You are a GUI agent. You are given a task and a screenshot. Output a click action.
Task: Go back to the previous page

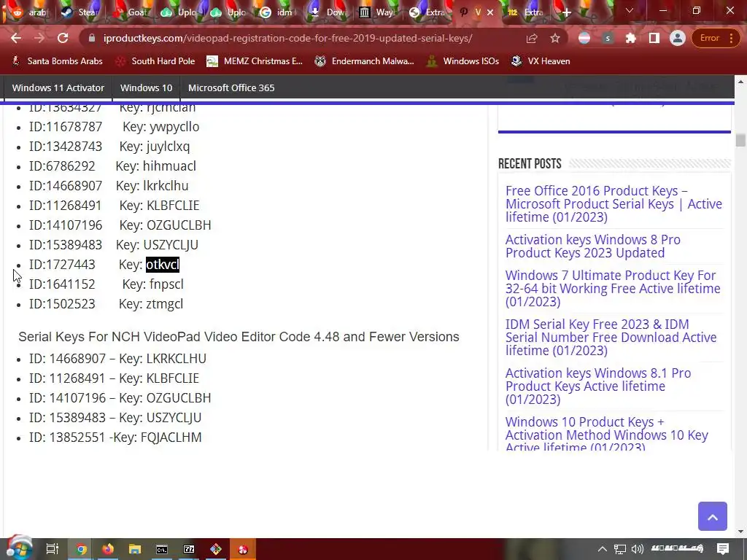point(16,38)
